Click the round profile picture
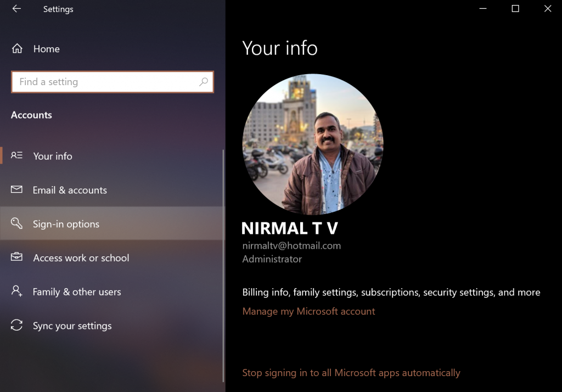This screenshot has width=562, height=392. [x=313, y=144]
